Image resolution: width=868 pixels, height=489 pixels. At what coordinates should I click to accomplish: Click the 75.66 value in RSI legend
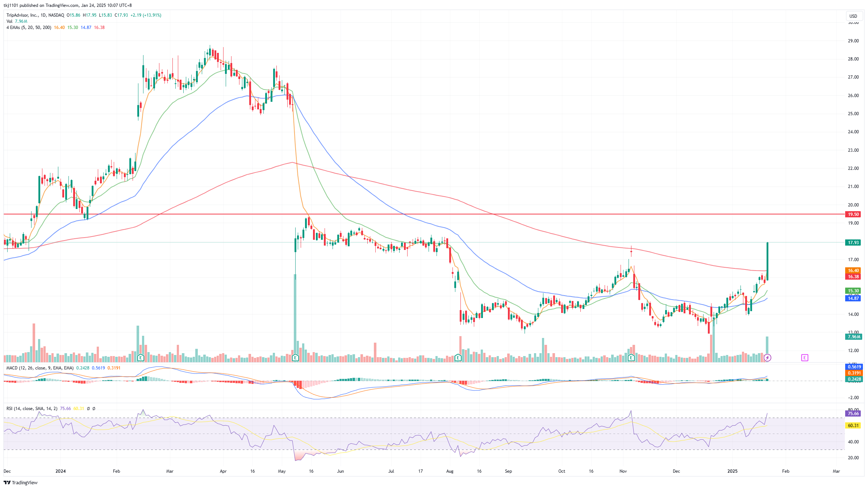65,409
